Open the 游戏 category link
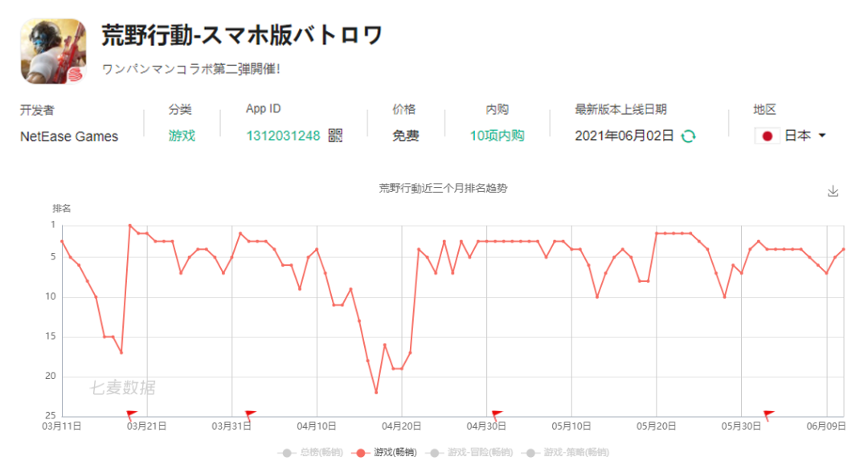 click(x=182, y=136)
